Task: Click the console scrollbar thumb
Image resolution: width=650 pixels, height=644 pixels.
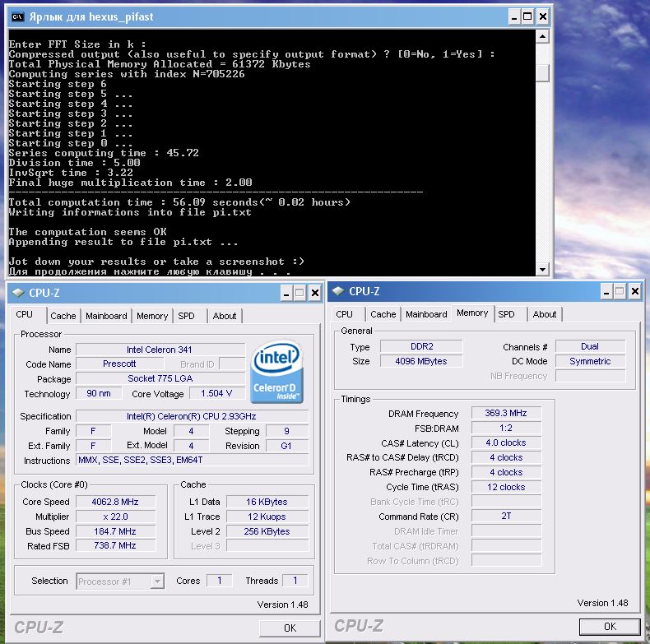Action: 542,73
